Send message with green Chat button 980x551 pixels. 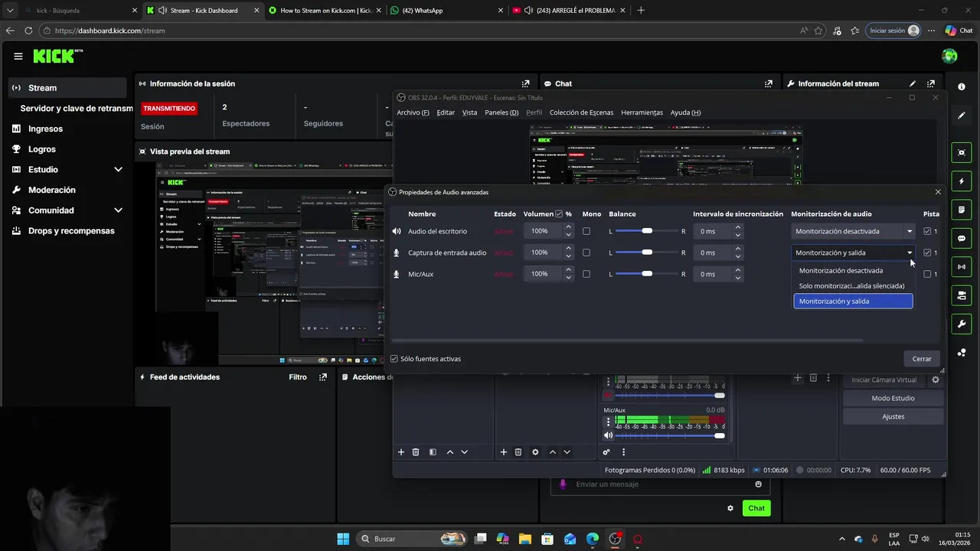coord(756,508)
